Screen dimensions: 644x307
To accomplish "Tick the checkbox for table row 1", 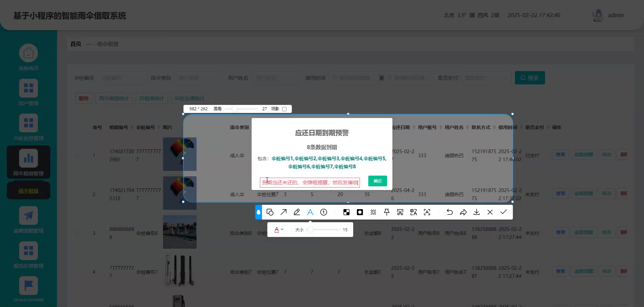I will 79,156.
